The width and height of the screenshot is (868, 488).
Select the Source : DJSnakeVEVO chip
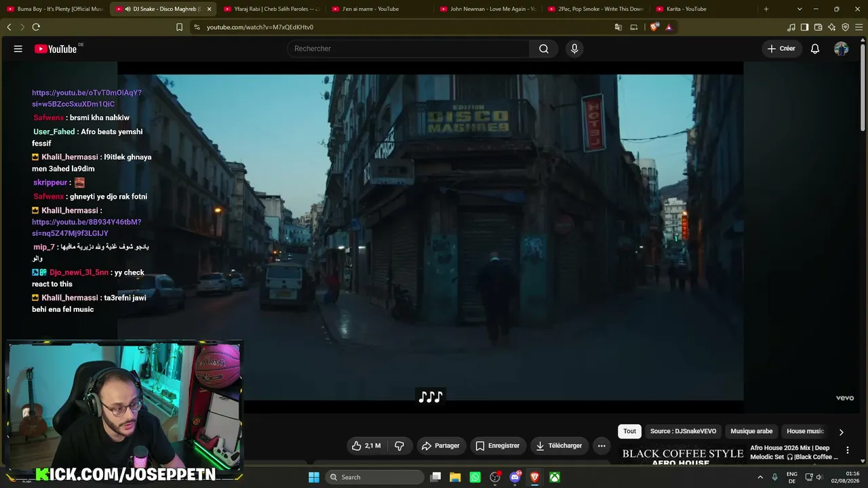pyautogui.click(x=683, y=431)
